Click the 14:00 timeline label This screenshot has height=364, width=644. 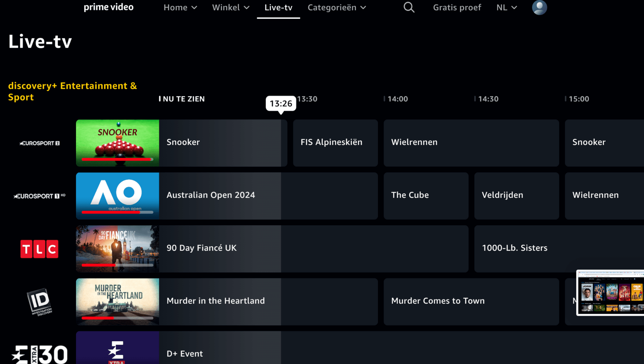click(x=397, y=99)
